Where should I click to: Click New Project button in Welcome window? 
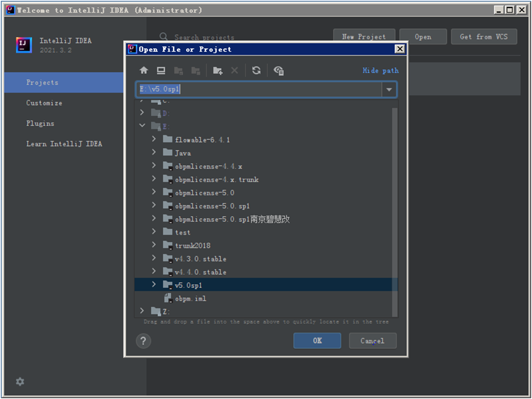click(x=364, y=37)
